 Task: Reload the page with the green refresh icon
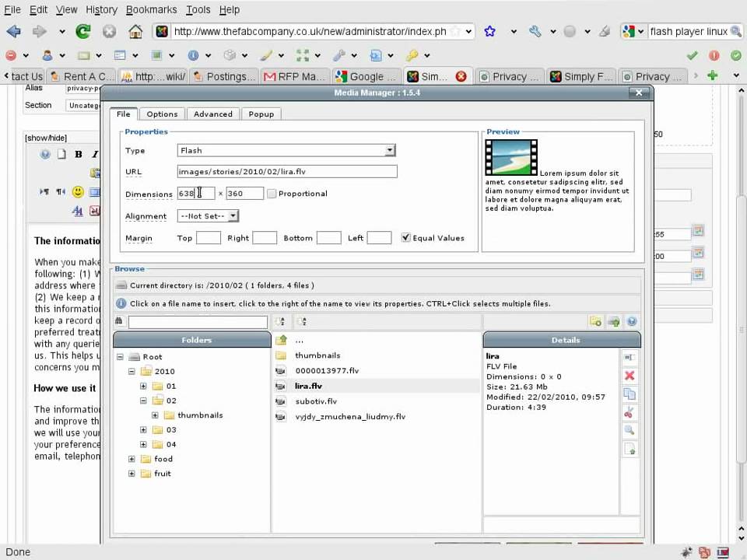[x=83, y=31]
